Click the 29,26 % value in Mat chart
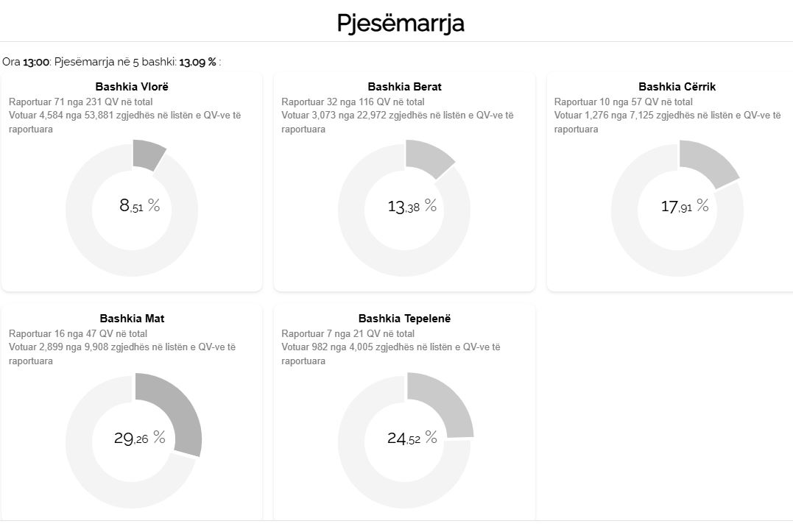Screen dimensions: 793x532 pos(139,439)
